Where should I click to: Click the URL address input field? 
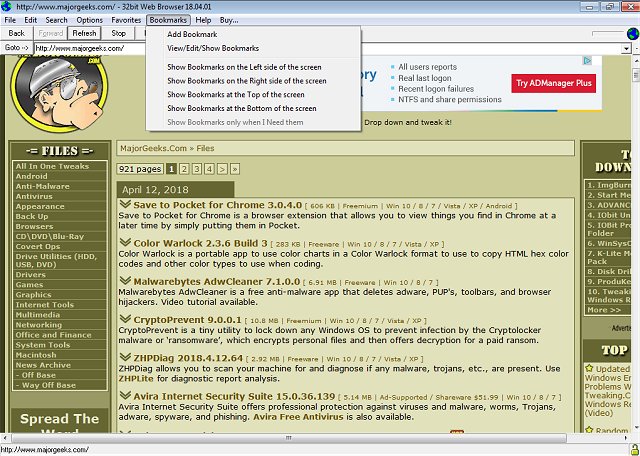point(328,49)
